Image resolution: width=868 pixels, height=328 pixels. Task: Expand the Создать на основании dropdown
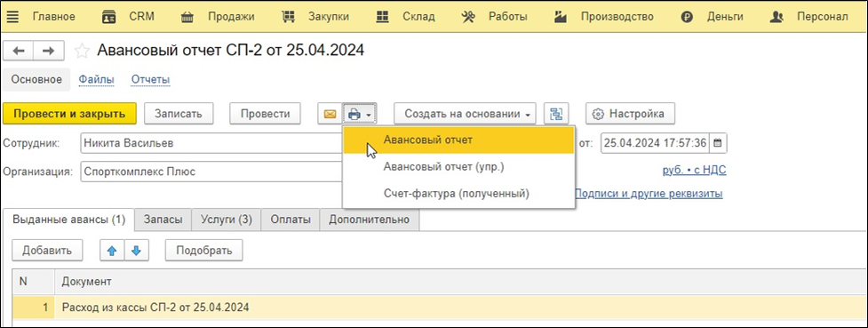coord(465,114)
